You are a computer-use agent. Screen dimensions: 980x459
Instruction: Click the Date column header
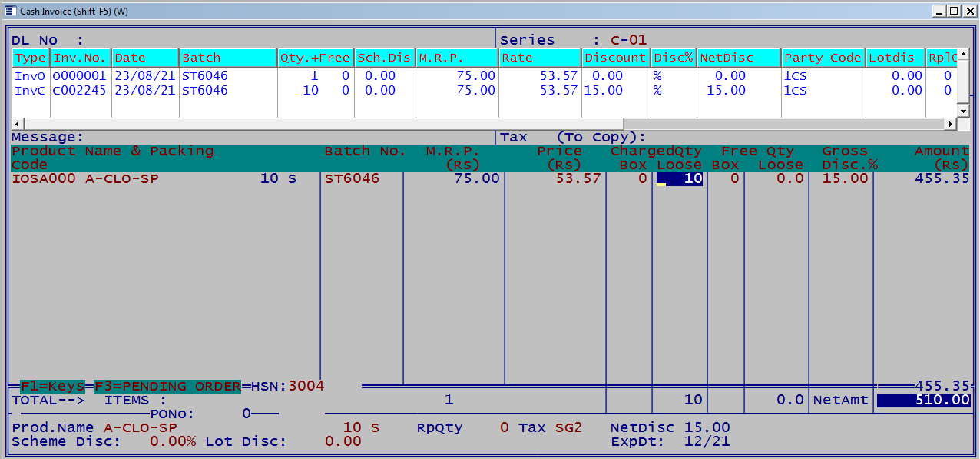point(145,58)
